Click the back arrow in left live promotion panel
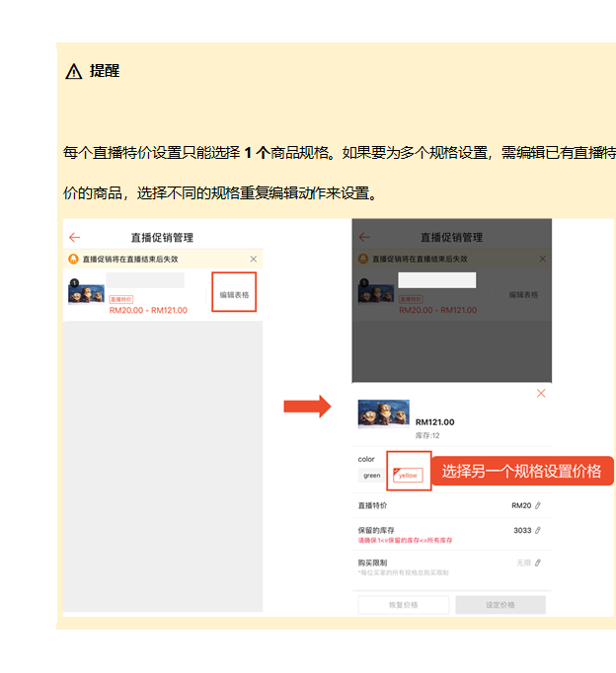The image size is (616, 673). [x=75, y=238]
